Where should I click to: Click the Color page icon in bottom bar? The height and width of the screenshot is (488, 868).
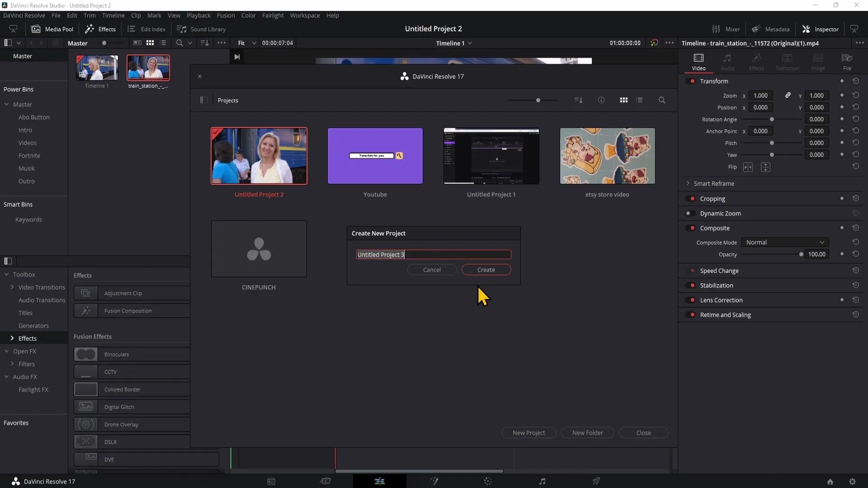coord(488,481)
